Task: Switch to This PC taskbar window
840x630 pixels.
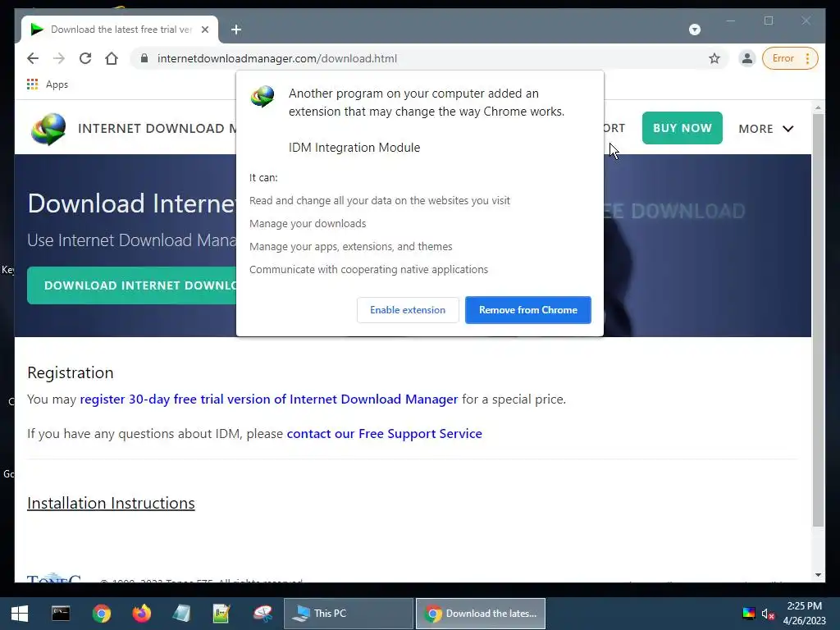Action: click(348, 614)
